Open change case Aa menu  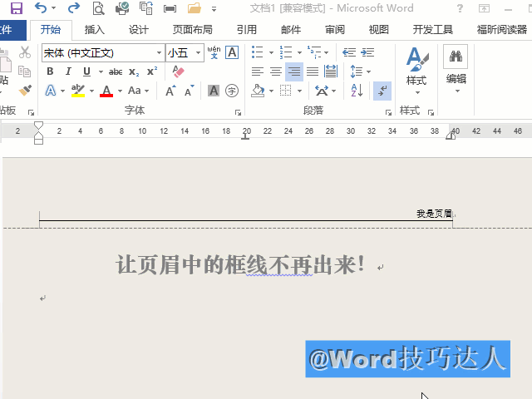[139, 91]
